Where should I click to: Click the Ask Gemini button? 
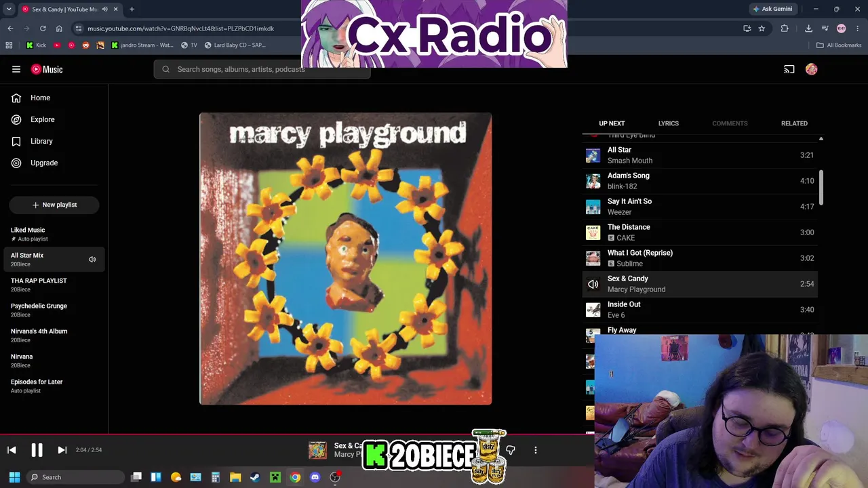coord(772,9)
